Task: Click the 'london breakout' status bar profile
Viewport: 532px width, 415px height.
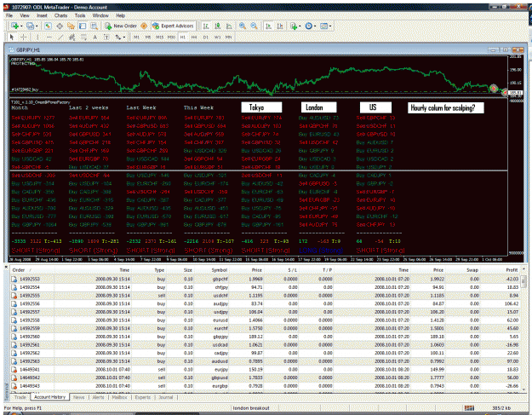Action: (x=251, y=408)
